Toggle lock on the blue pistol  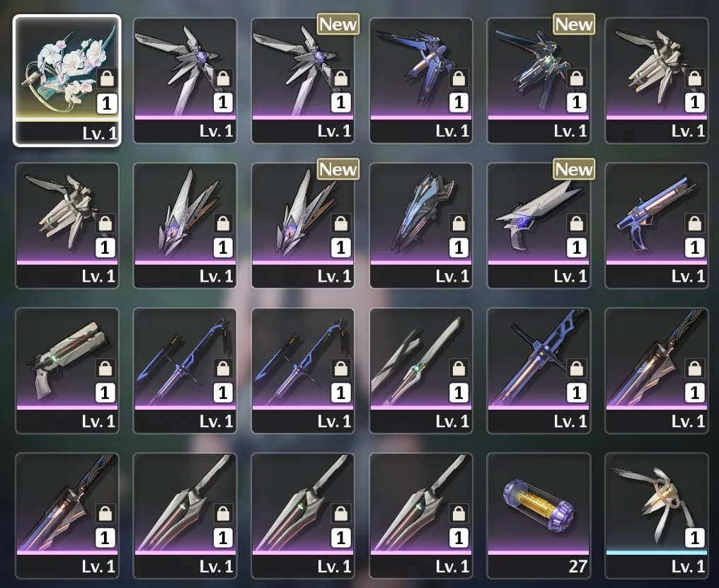click(x=695, y=224)
